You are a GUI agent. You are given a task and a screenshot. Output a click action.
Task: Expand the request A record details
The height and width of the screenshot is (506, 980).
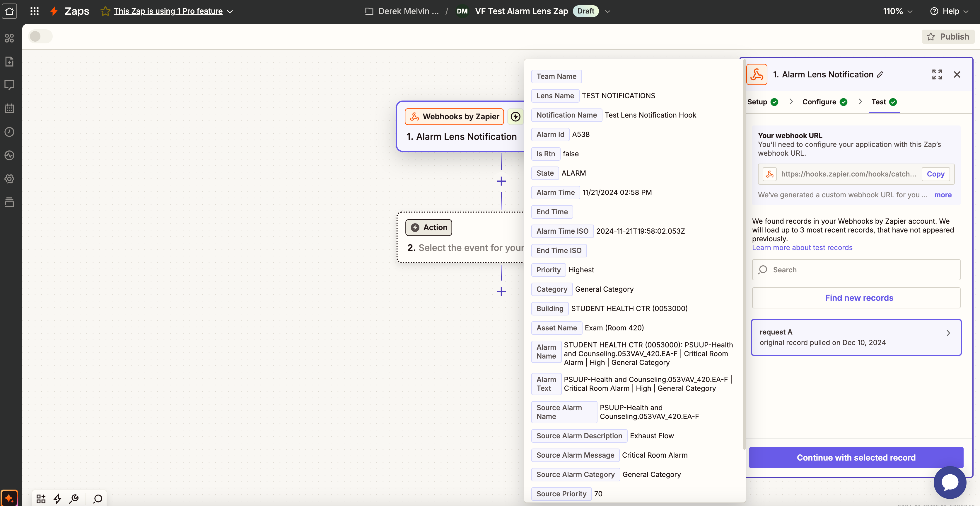[x=948, y=333]
